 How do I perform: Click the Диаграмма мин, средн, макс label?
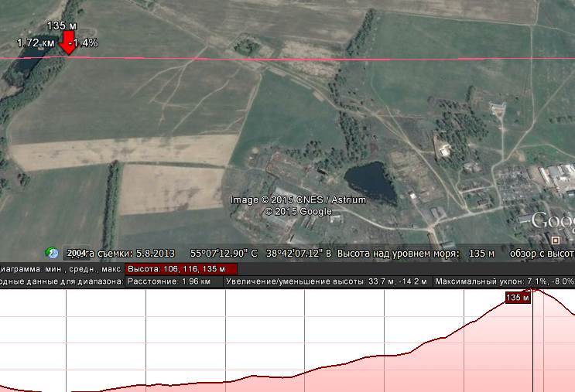tap(60, 268)
